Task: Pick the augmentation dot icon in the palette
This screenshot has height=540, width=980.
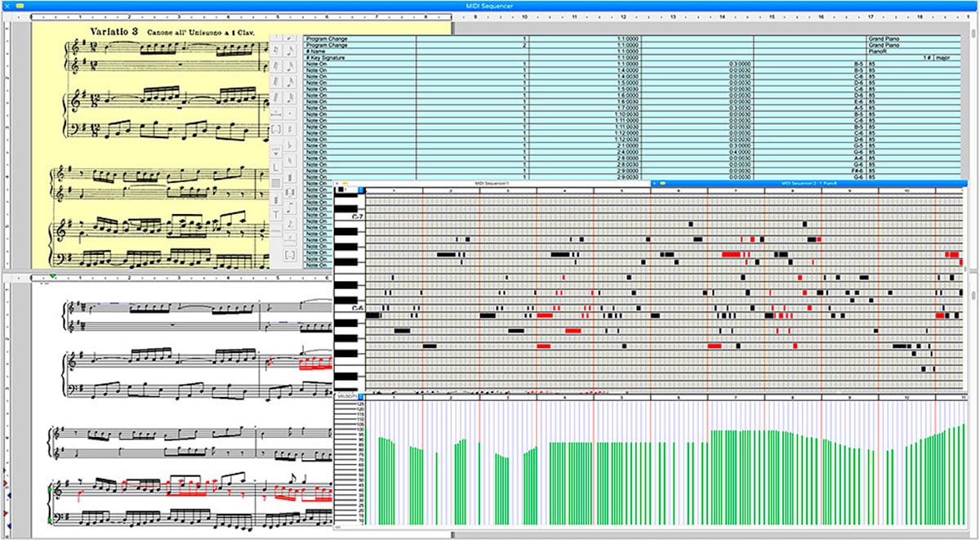Action: coord(291,114)
